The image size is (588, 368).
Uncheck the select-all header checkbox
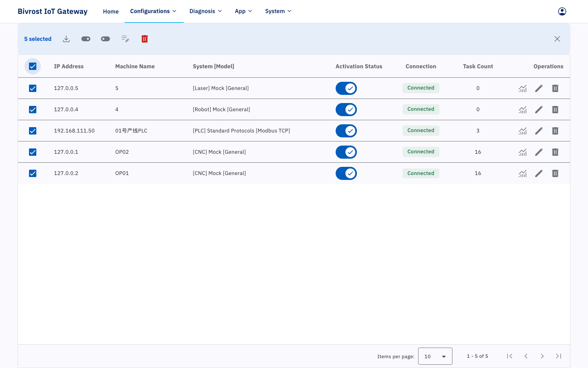[33, 66]
